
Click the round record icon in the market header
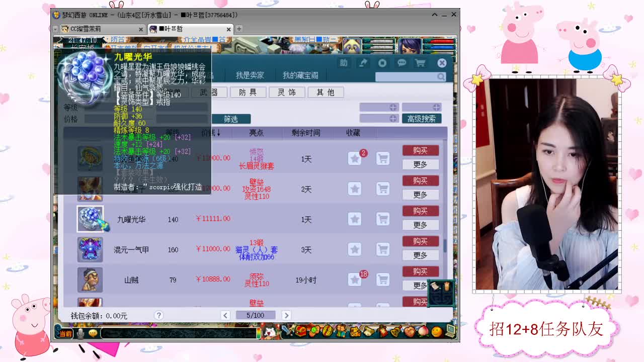tap(382, 63)
